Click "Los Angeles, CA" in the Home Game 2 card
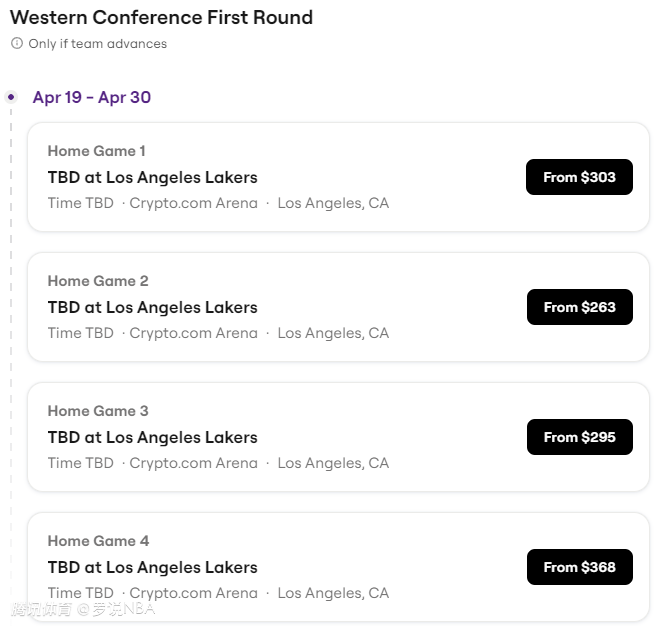Screen dimensions: 658x626 pyautogui.click(x=333, y=333)
